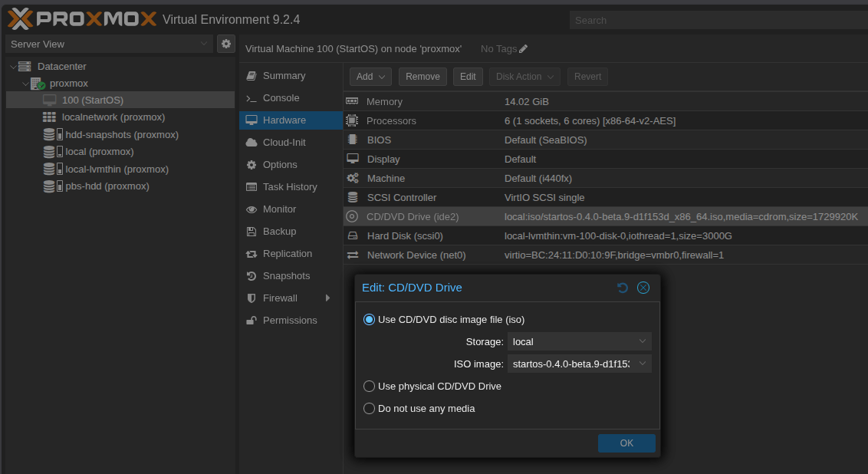Open the Permissions tab

tap(291, 320)
